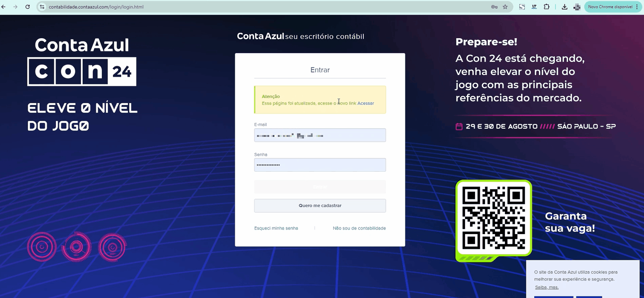
Task: Click the saved password key icon
Action: pyautogui.click(x=494, y=7)
